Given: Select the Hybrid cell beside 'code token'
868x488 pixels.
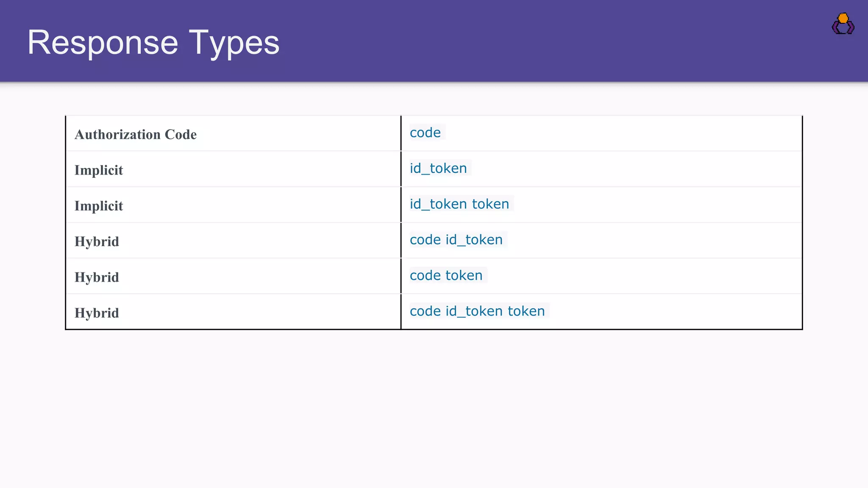Looking at the screenshot, I should coord(234,276).
